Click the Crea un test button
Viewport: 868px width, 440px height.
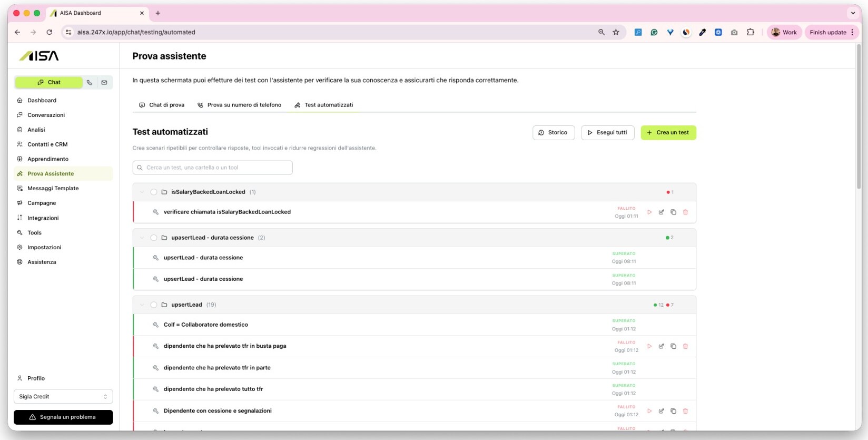[x=668, y=133]
